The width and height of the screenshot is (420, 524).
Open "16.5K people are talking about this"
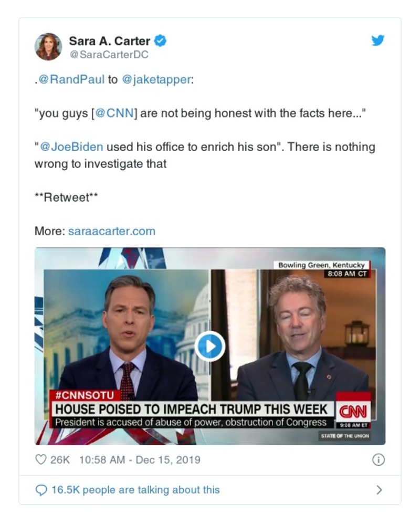[135, 490]
